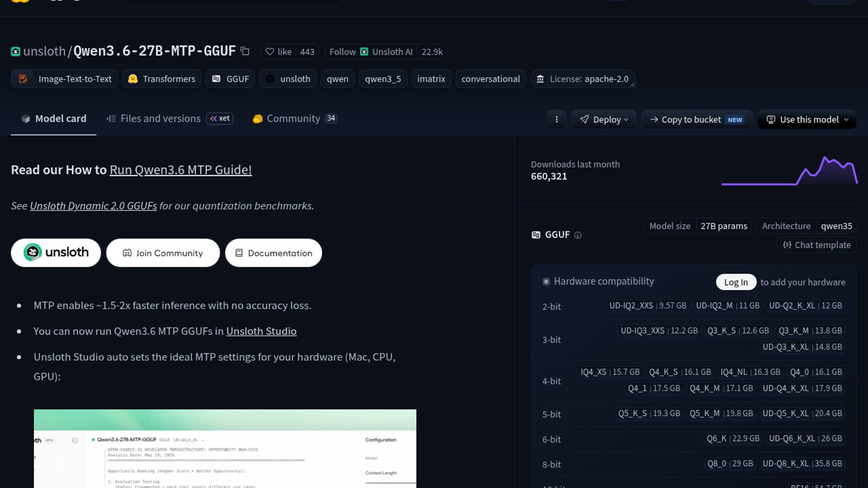Select the UD-Q5_K_XL 20.4 GB quantization
Image resolution: width=868 pixels, height=488 pixels.
(802, 413)
